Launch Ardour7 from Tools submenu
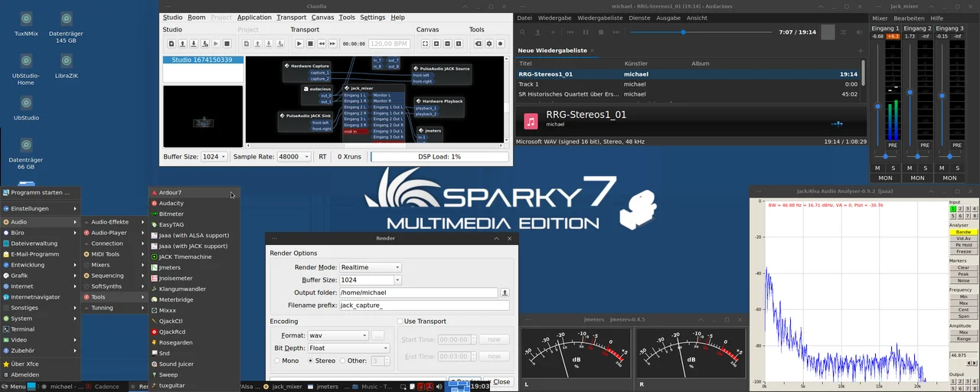980x392 pixels. 194,193
